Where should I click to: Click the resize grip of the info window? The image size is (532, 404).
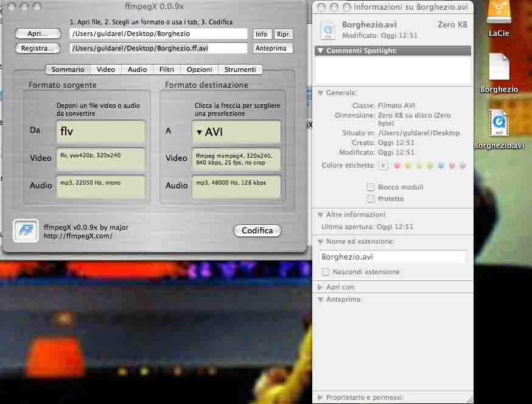click(x=469, y=400)
